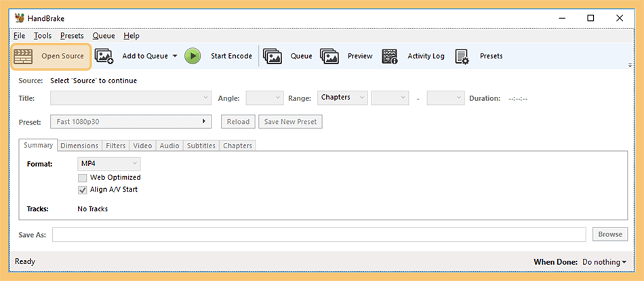The image size is (644, 281).
Task: Open the Presets menu in menu bar
Action: tap(72, 36)
